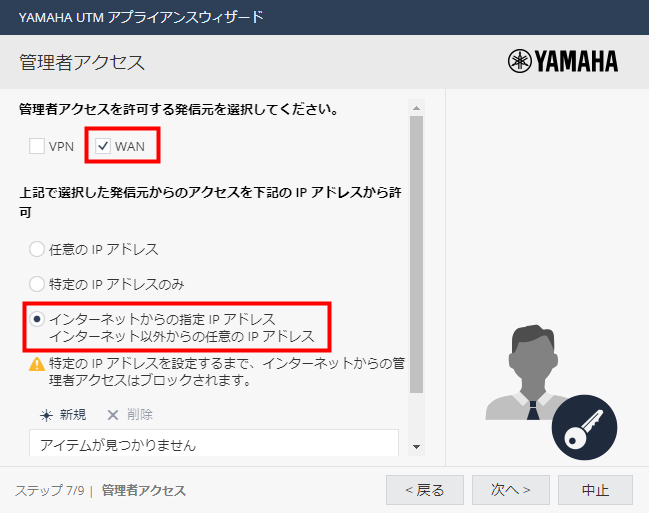Click the scrollbar down arrow

tap(417, 446)
